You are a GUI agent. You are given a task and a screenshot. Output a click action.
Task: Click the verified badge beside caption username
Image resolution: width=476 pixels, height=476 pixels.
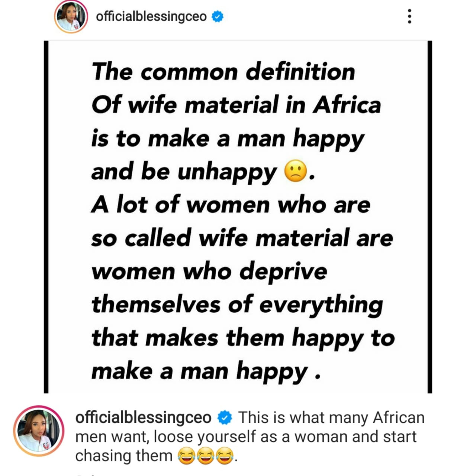tap(225, 418)
